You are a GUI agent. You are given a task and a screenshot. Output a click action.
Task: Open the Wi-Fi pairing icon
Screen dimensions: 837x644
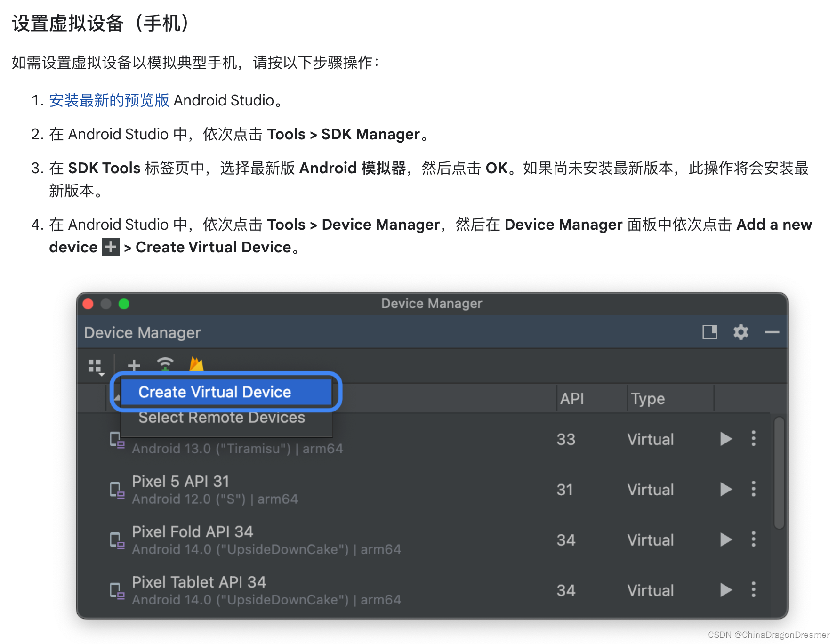click(x=165, y=365)
